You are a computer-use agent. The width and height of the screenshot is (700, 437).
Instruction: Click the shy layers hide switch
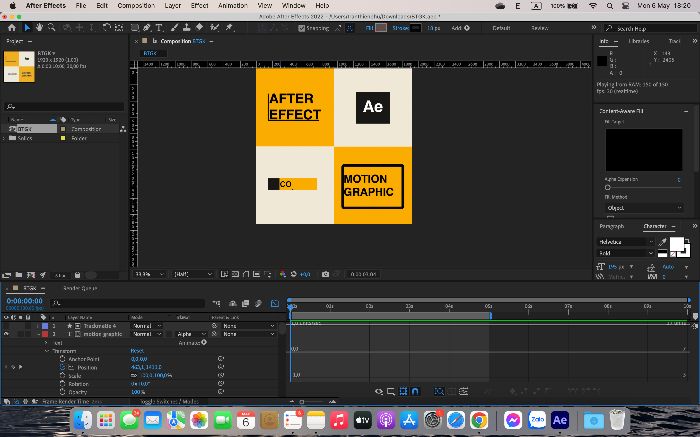(233, 304)
